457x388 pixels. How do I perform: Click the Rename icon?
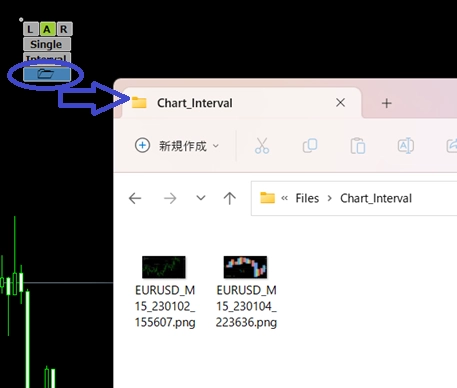[x=406, y=146]
